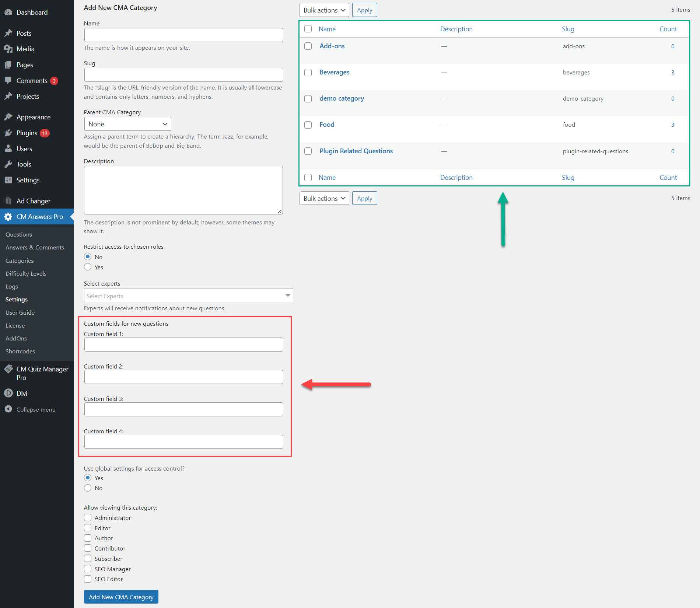Open the Parent CMA Category dropdown
700x608 pixels.
pyautogui.click(x=127, y=124)
